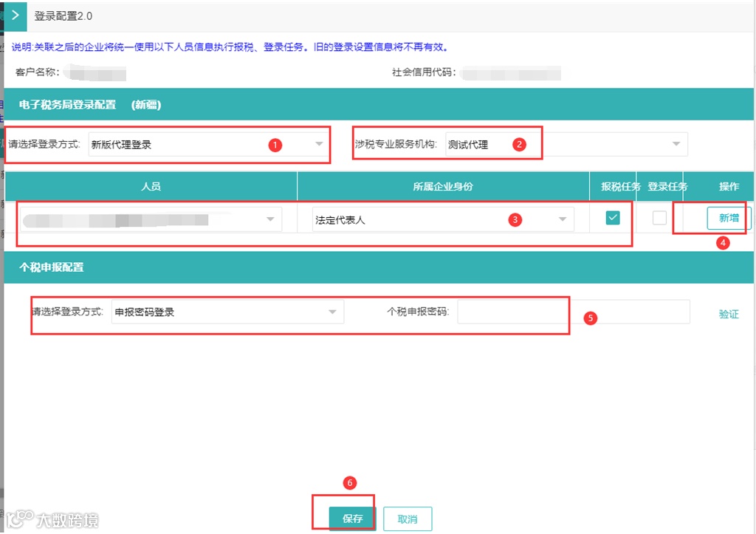Viewport: 756px width, 534px height.
Task: Click the 登录配置2.0 title
Action: coord(63,16)
